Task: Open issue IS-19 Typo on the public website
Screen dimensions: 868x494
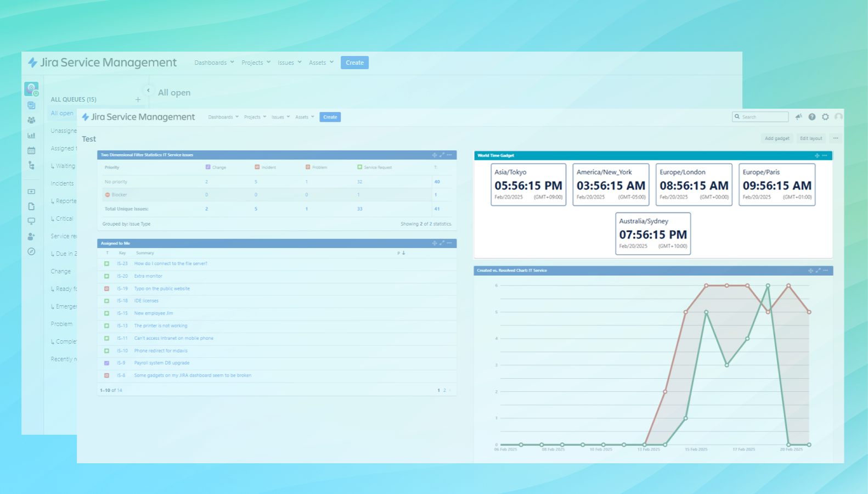Action: [162, 289]
